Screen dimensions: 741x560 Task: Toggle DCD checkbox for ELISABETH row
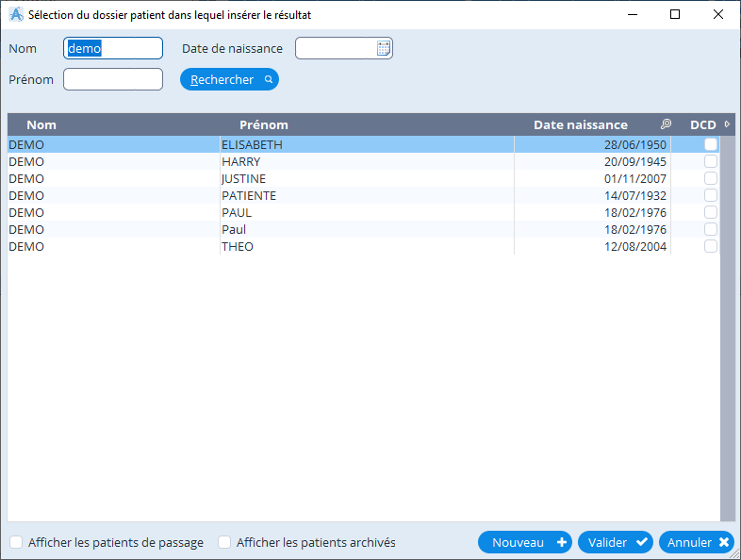click(x=711, y=144)
